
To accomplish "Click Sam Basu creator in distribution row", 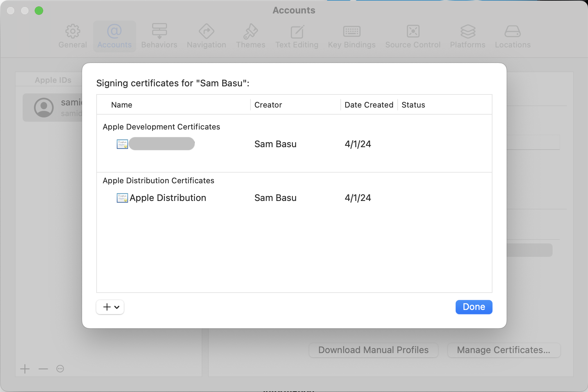I will pos(275,198).
